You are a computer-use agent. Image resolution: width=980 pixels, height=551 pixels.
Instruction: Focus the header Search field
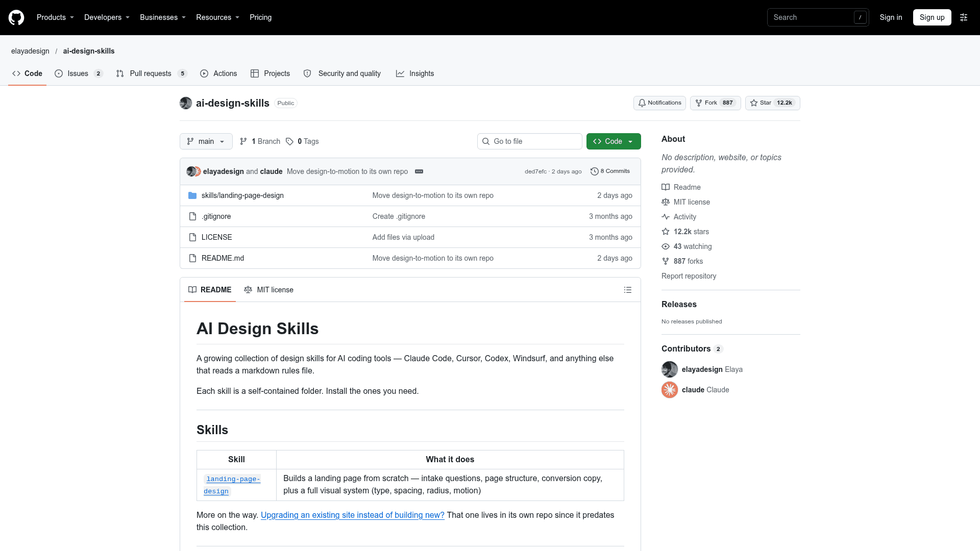[x=818, y=17]
